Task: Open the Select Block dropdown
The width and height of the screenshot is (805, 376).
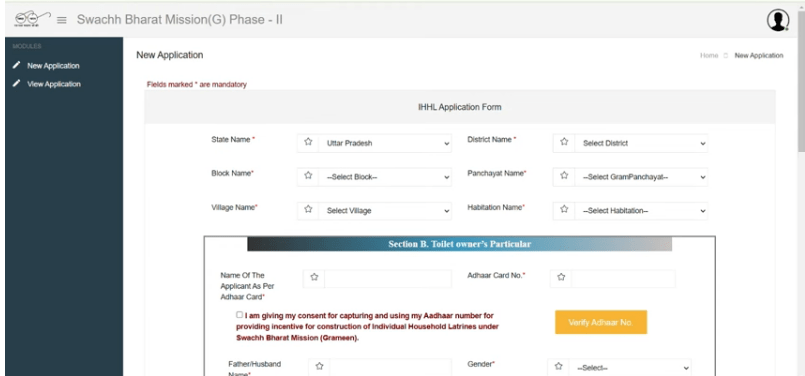Action: click(385, 177)
